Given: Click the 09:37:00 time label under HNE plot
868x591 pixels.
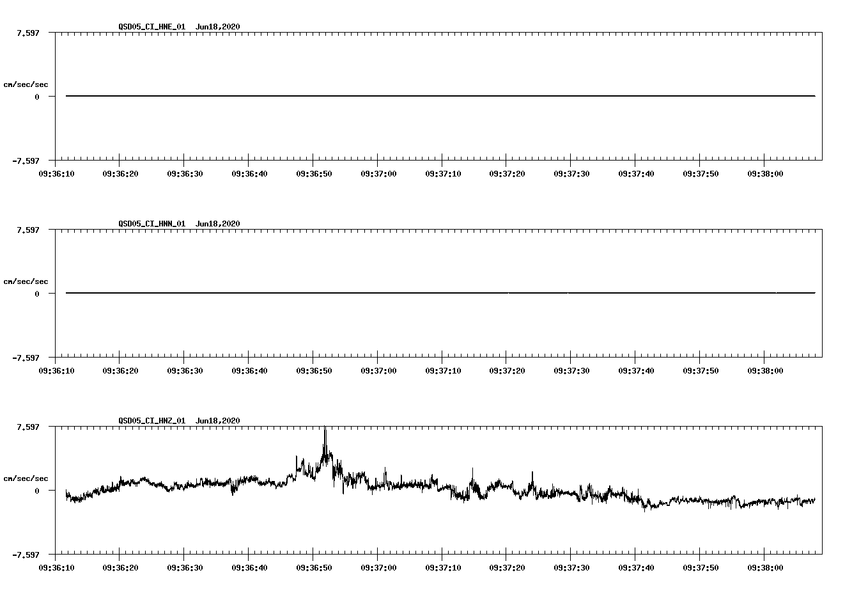Looking at the screenshot, I should (x=378, y=173).
